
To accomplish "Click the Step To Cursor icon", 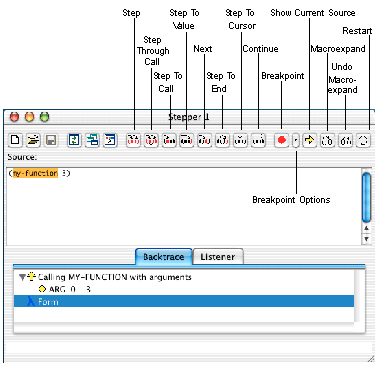I will [x=240, y=140].
